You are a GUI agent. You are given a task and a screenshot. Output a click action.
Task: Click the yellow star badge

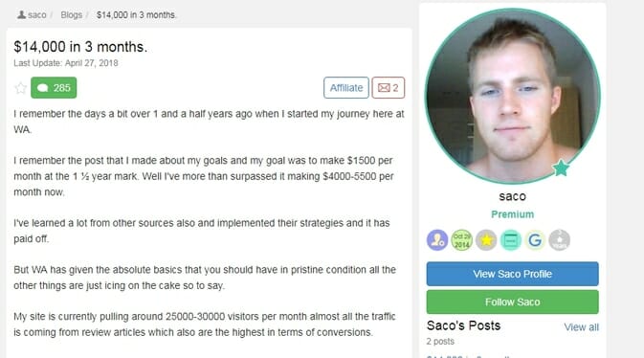coord(486,240)
